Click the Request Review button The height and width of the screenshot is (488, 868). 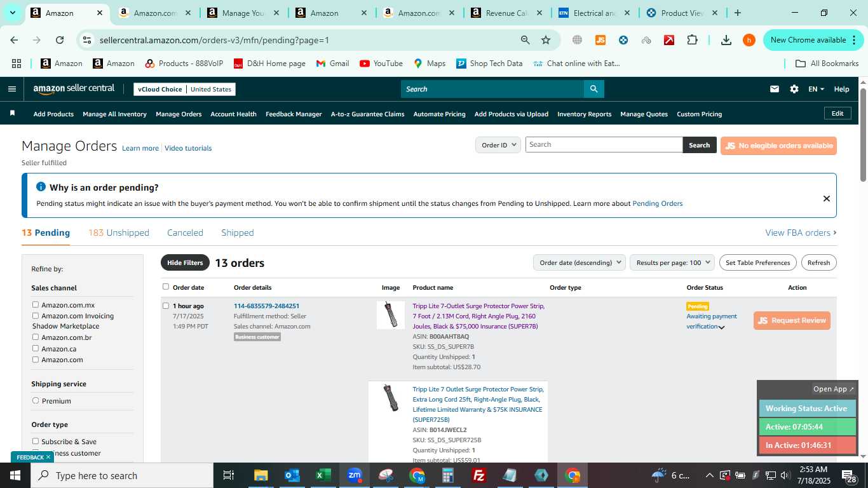click(x=792, y=320)
